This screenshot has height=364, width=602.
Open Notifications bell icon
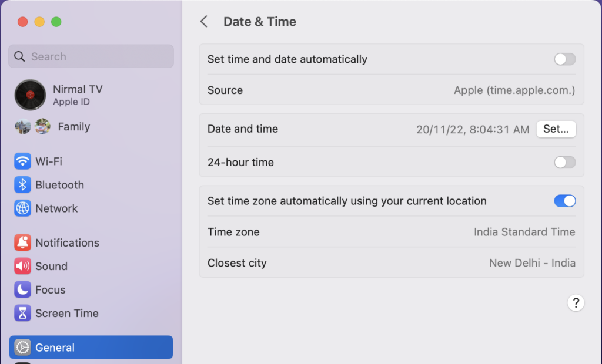[23, 243]
